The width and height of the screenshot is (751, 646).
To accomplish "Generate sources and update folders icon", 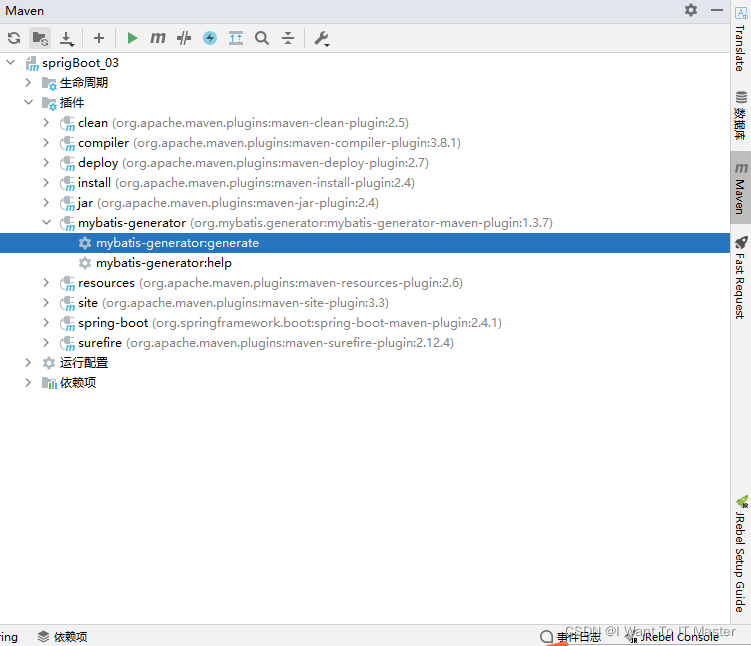I will [40, 38].
